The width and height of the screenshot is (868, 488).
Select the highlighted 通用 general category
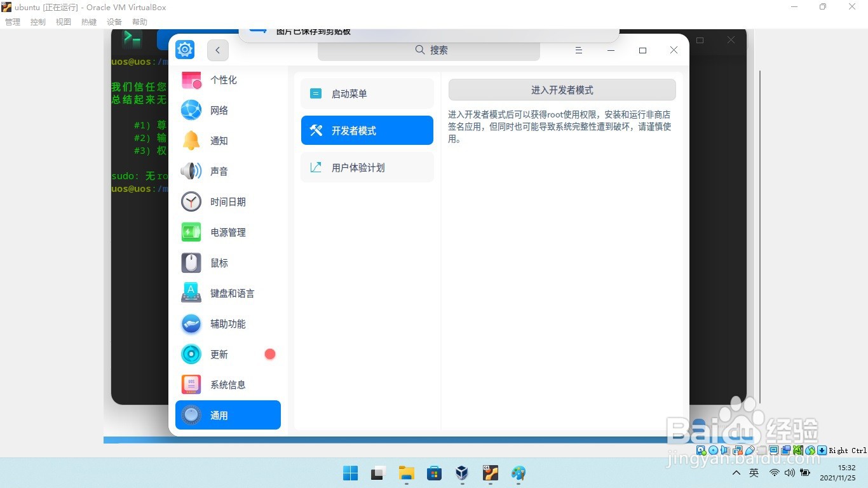(x=227, y=415)
